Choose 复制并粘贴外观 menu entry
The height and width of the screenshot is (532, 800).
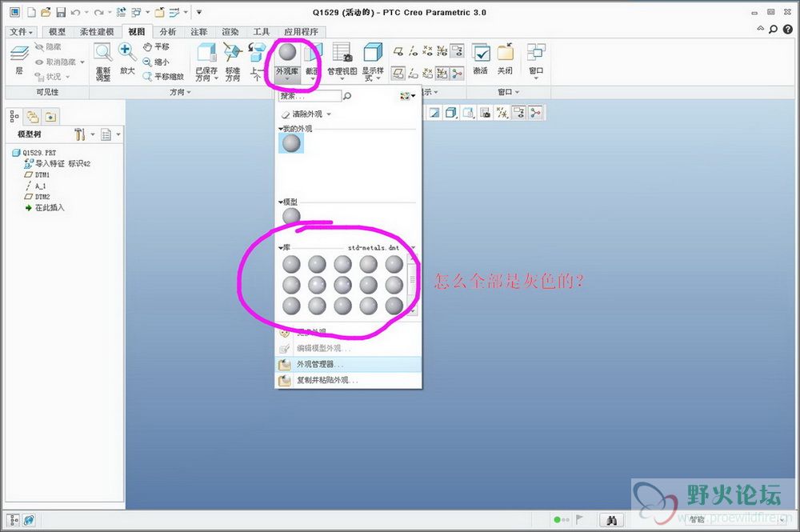[348, 380]
